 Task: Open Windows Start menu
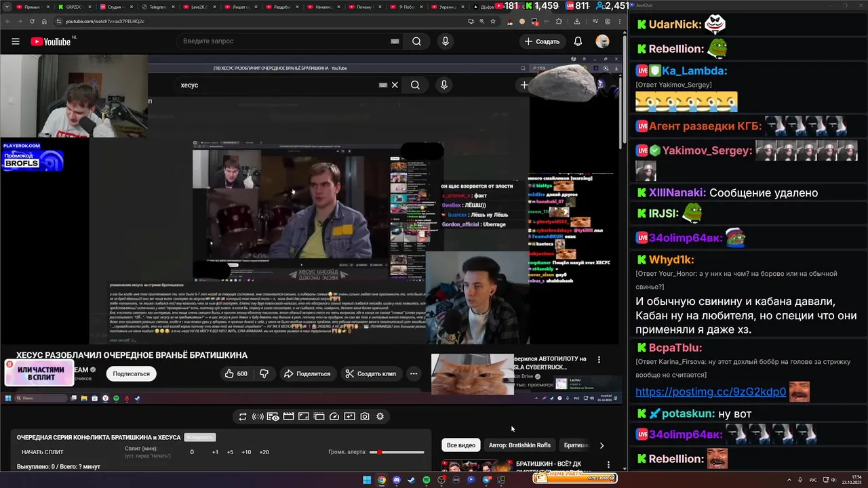(x=367, y=480)
